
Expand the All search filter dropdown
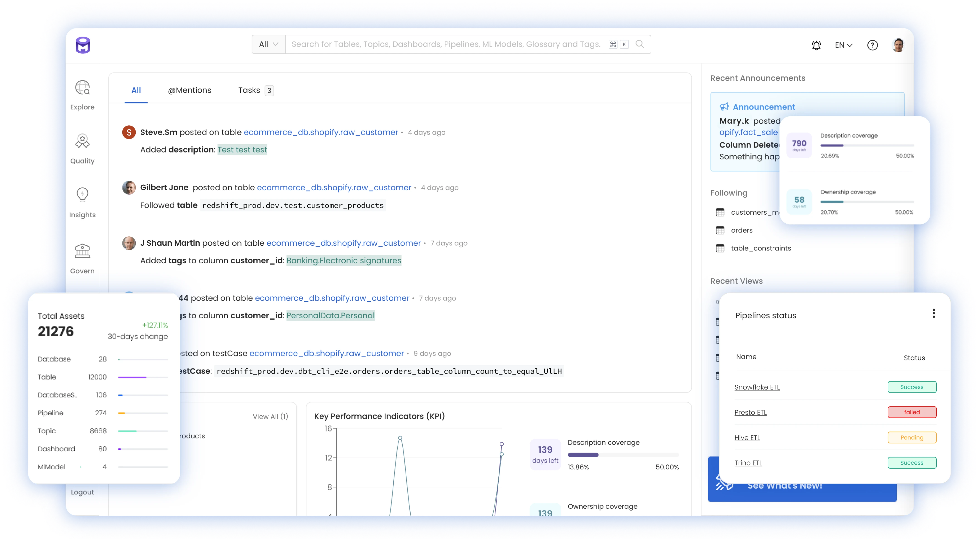pyautogui.click(x=268, y=44)
